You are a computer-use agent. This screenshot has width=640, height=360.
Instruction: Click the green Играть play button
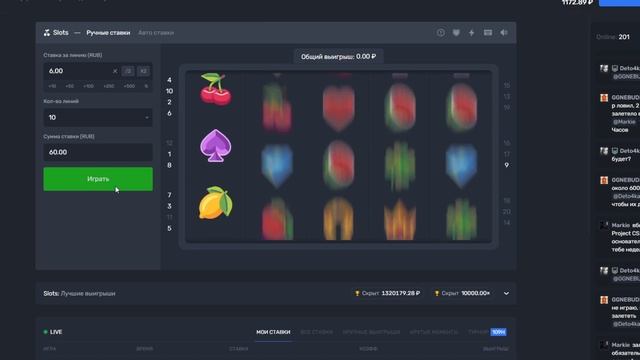coord(98,179)
